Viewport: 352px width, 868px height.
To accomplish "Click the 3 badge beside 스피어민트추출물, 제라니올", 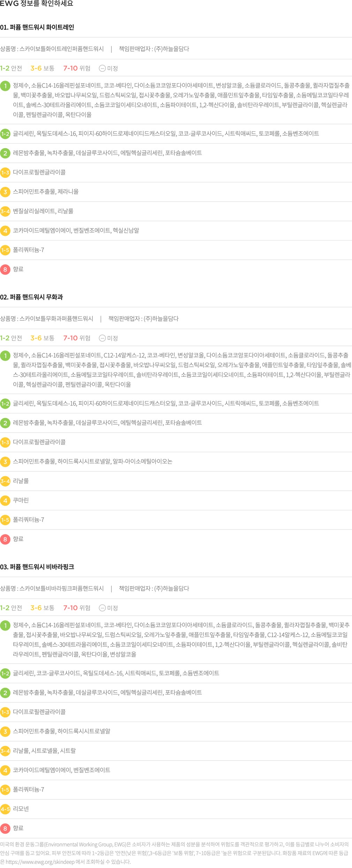I will coord(5,192).
